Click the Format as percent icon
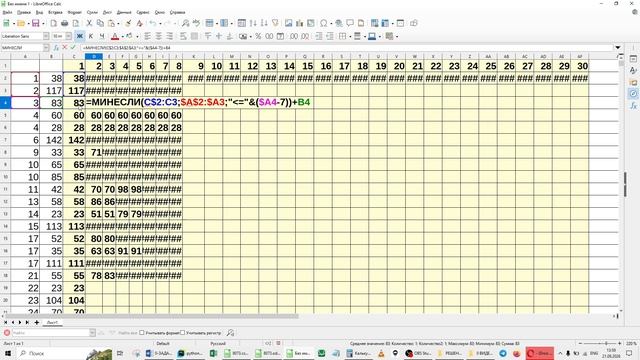Viewport: 640px width, 360px height. (258, 36)
